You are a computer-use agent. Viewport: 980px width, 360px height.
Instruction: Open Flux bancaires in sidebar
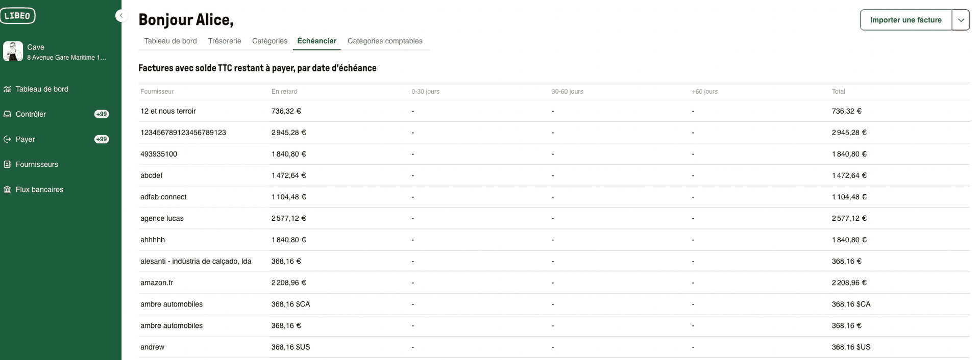pyautogui.click(x=39, y=190)
